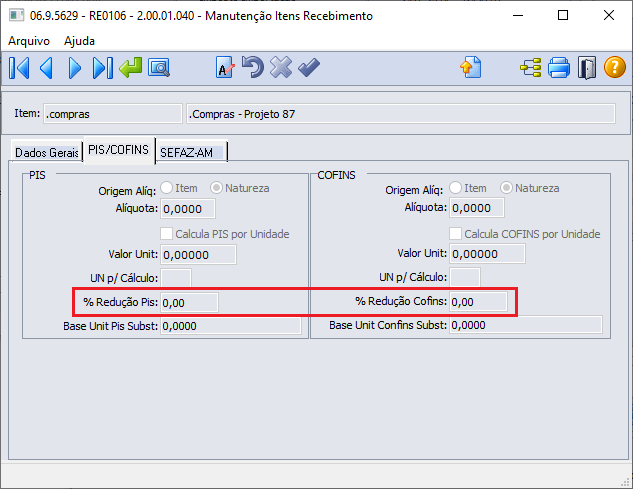Image resolution: width=633 pixels, height=489 pixels.
Task: Click the exit door icon
Action: coord(587,67)
